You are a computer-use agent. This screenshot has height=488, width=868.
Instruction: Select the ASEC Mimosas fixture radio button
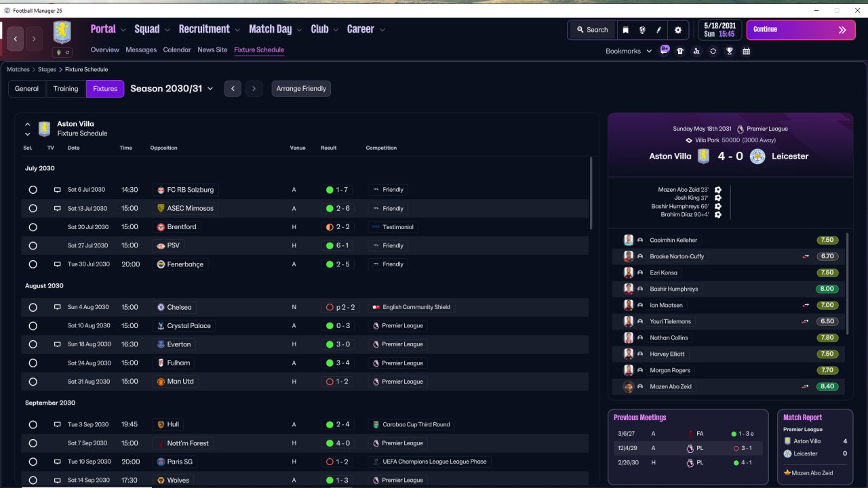pos(33,209)
